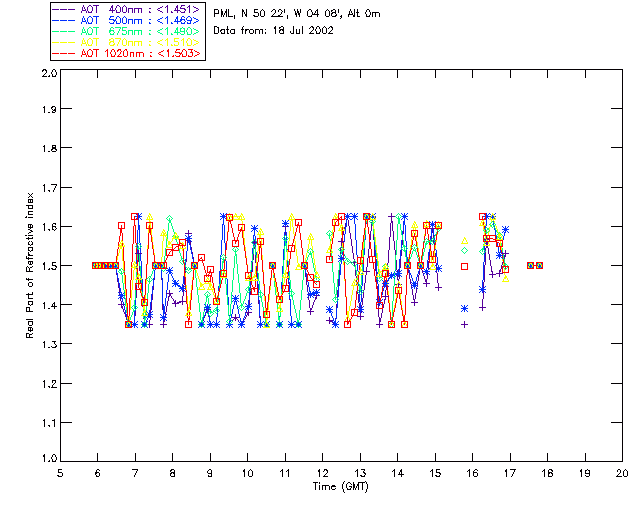
Task: Click the 1.2 y-axis tick label
Action: tap(49, 384)
